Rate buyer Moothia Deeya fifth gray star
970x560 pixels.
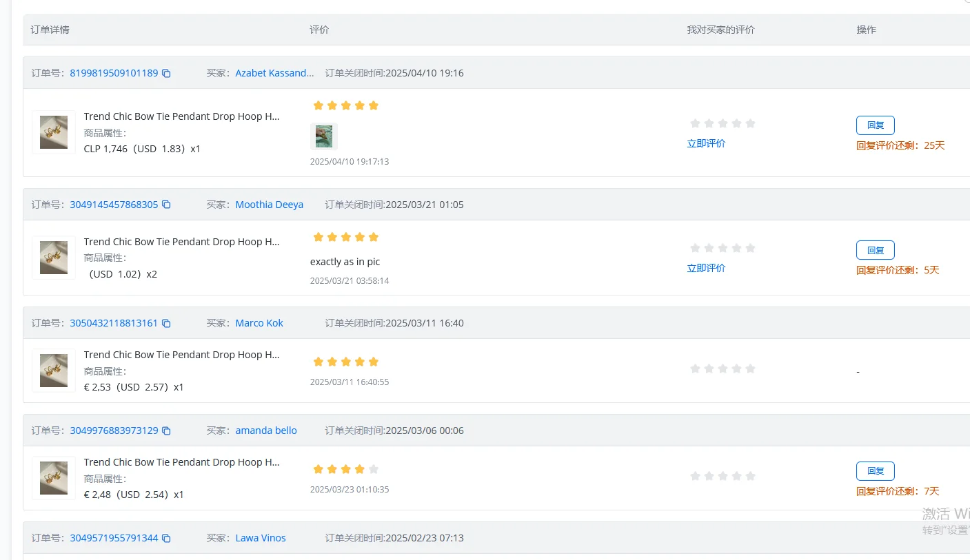(751, 248)
